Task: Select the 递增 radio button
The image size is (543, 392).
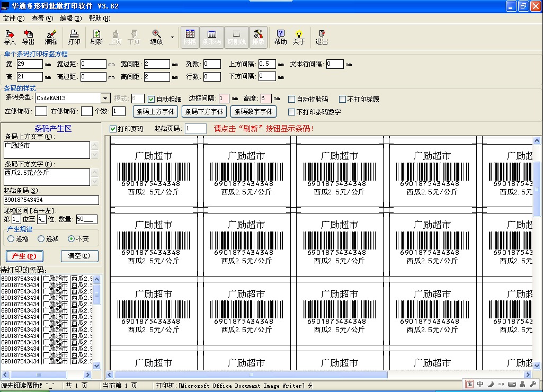Action: point(11,239)
